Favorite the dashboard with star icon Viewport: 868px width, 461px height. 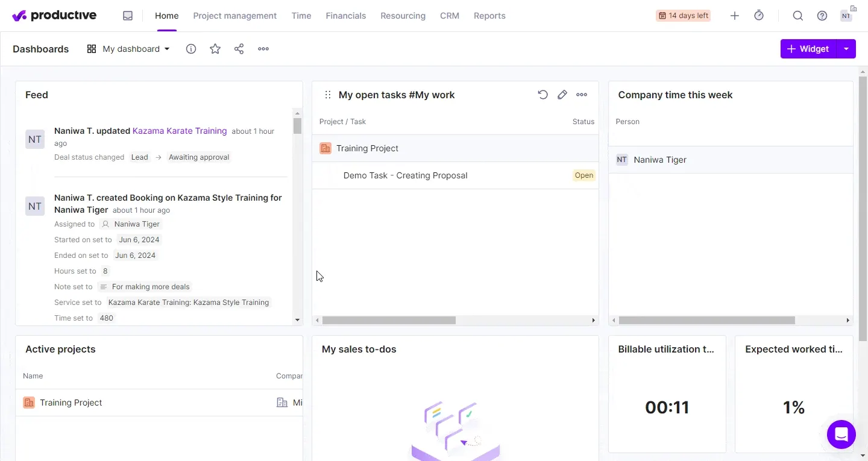(215, 49)
